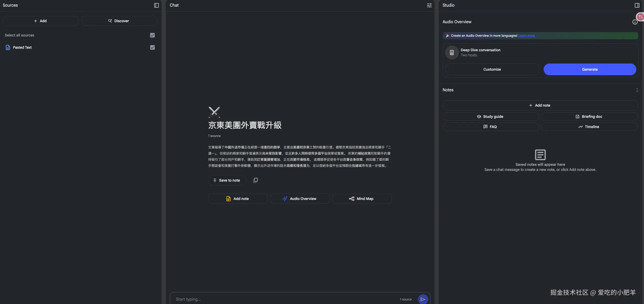Save the summary to note
The image size is (644, 304).
pyautogui.click(x=227, y=180)
